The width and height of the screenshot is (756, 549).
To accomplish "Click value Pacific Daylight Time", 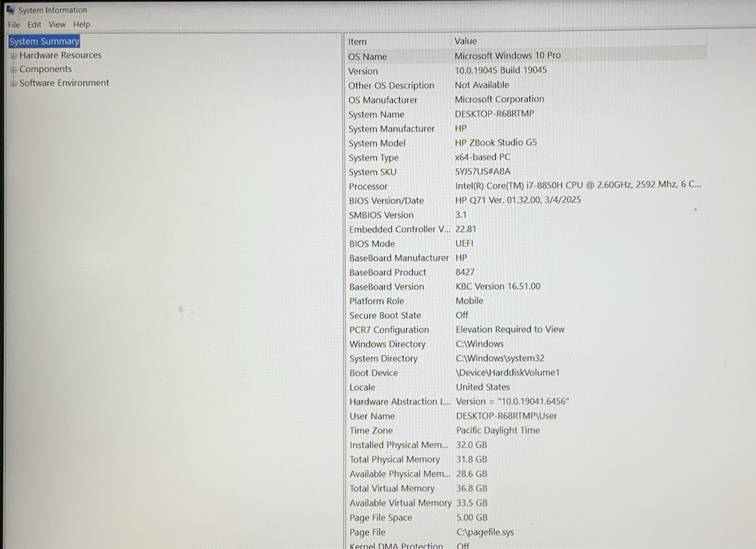I will tap(498, 430).
